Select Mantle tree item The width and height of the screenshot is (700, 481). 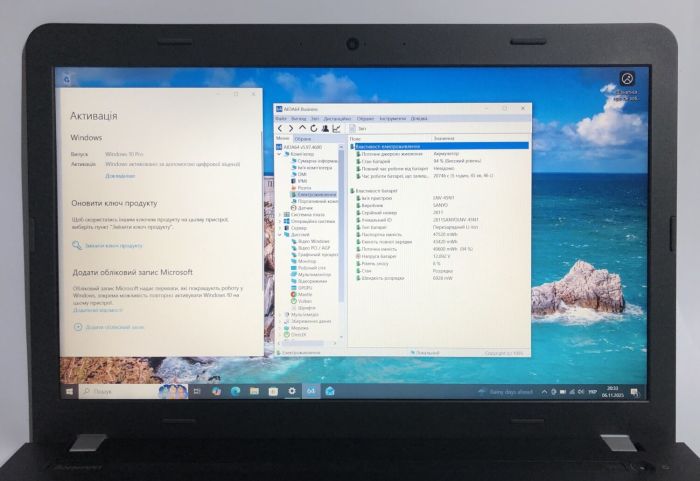(302, 295)
